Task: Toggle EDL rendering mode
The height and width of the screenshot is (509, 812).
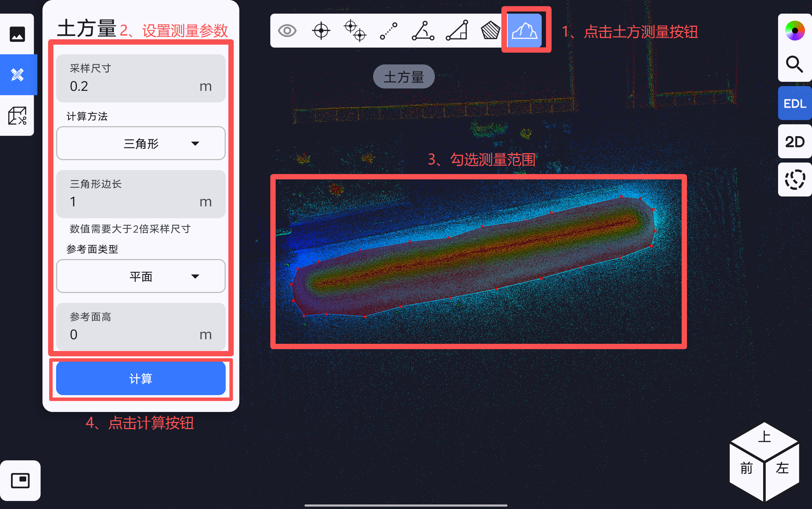Action: click(x=795, y=103)
